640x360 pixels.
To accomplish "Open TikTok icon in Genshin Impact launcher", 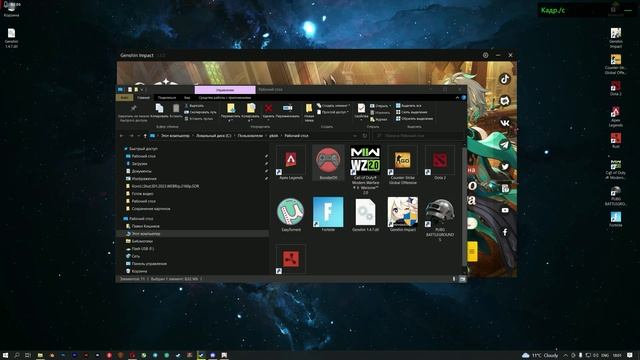I will coord(505,79).
